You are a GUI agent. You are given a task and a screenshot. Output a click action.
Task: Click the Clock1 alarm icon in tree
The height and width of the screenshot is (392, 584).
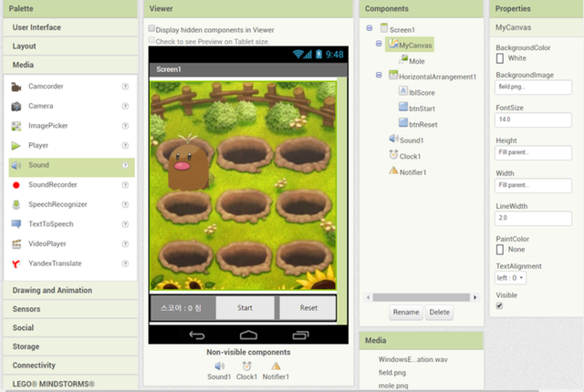click(393, 154)
